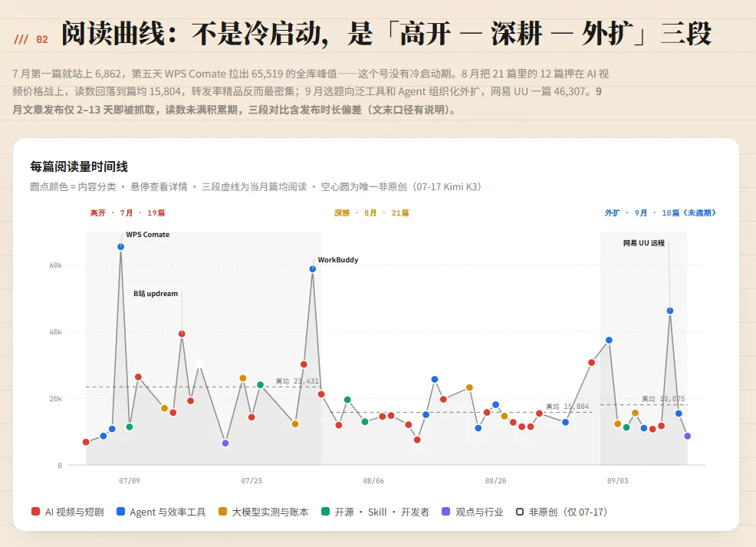The height and width of the screenshot is (547, 756).
Task: Click the purple data point in July section
Action: click(x=225, y=443)
